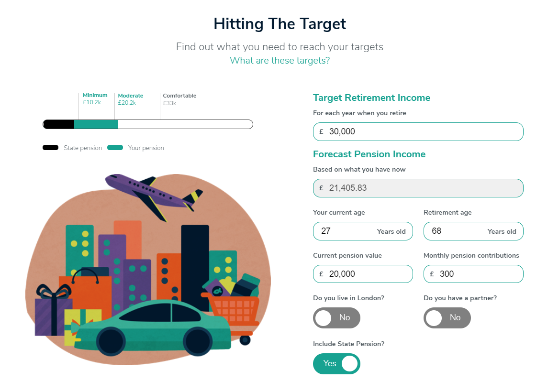Click the Current pension value field
The height and width of the screenshot is (392, 559).
tap(363, 274)
